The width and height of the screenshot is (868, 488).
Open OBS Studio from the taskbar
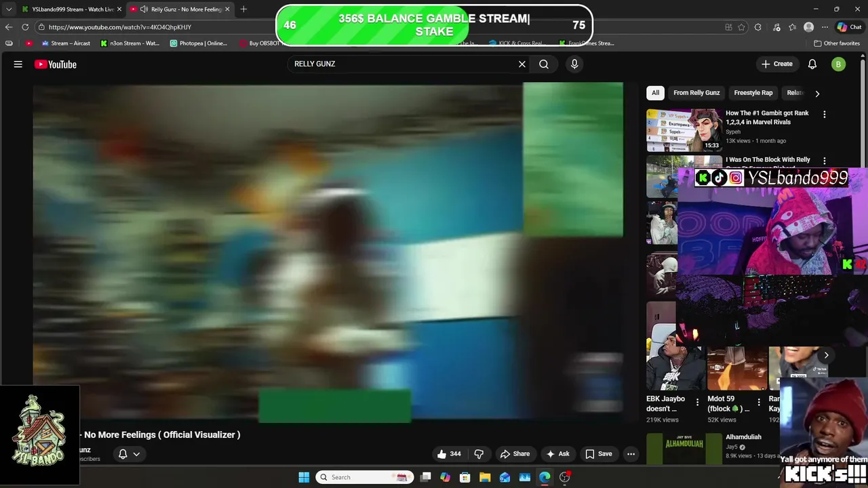(565, 477)
